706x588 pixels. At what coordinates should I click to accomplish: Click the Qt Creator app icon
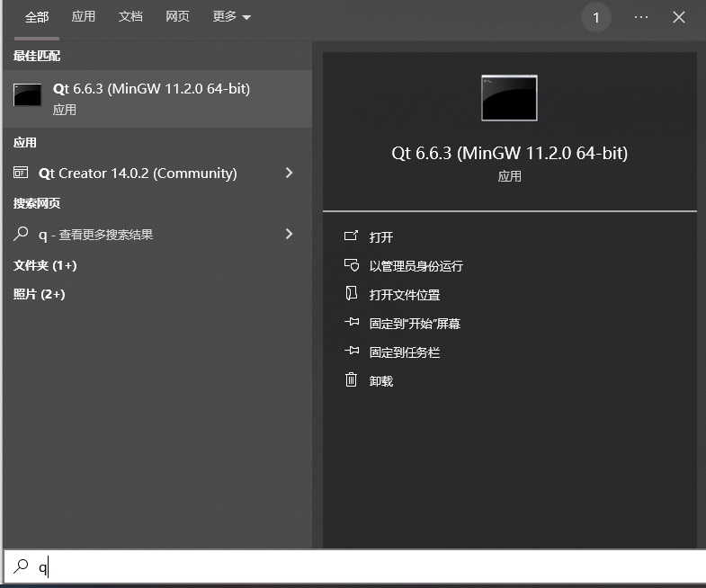tap(21, 173)
